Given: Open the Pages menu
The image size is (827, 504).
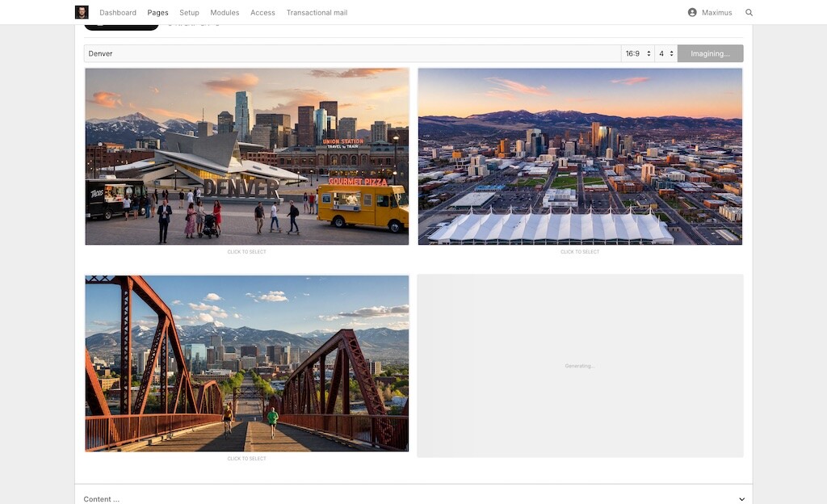Looking at the screenshot, I should click(157, 13).
